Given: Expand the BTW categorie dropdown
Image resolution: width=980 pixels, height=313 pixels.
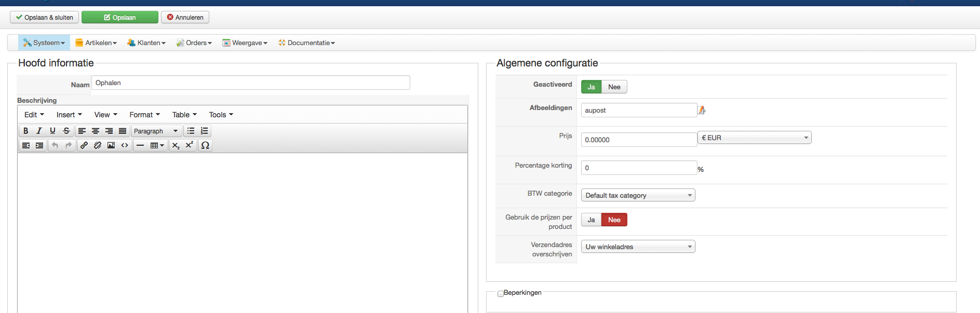Looking at the screenshot, I should [638, 195].
